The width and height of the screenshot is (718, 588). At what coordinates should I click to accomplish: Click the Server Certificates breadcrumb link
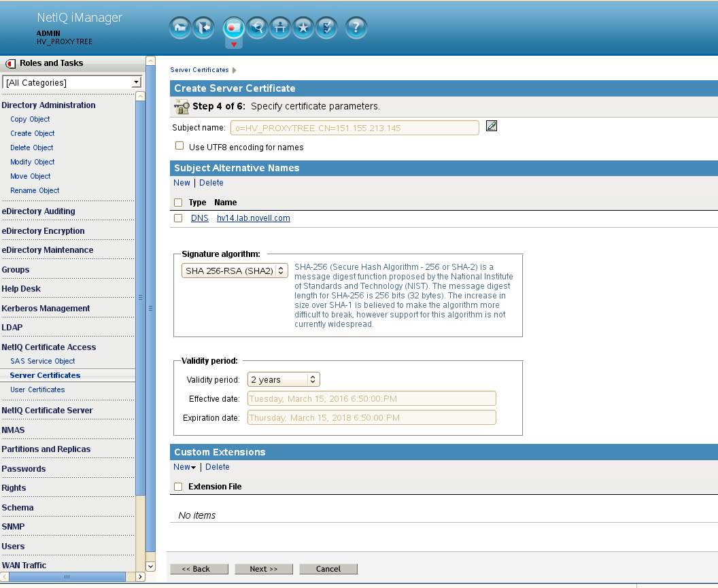click(x=200, y=69)
